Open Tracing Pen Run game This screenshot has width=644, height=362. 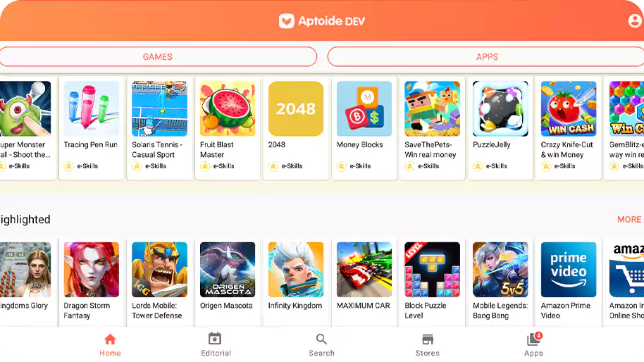pyautogui.click(x=91, y=128)
